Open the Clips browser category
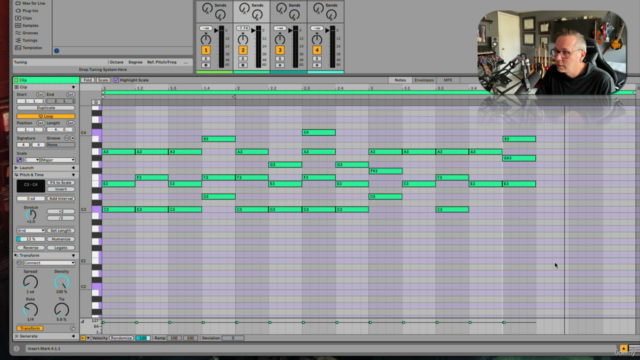 click(24, 18)
